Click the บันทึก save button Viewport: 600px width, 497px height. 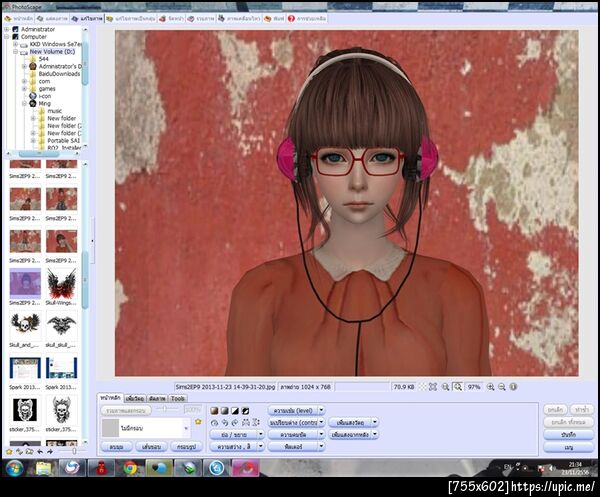568,435
